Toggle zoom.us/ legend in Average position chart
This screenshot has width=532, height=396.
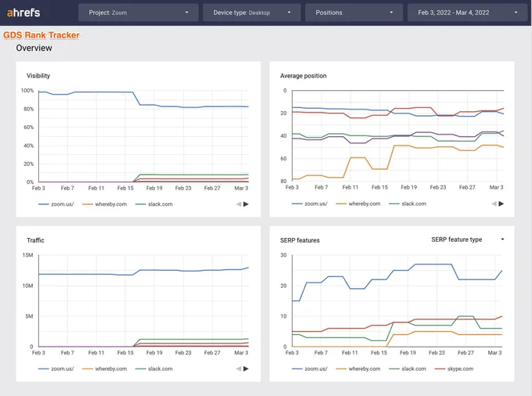click(x=310, y=204)
